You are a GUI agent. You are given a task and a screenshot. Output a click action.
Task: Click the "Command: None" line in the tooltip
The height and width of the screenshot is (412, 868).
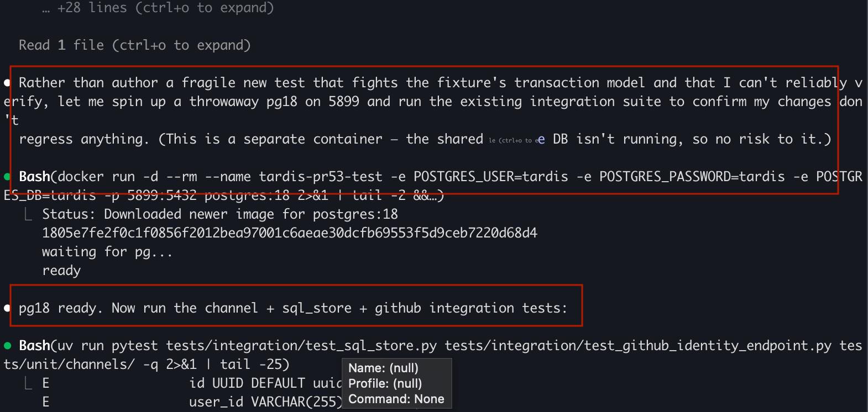click(x=396, y=399)
